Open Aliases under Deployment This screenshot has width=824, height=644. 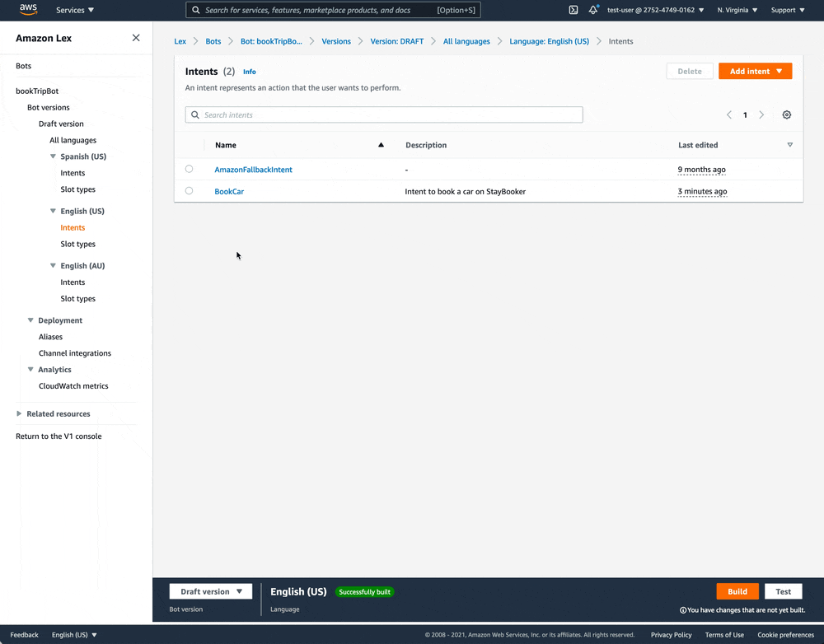(x=50, y=337)
